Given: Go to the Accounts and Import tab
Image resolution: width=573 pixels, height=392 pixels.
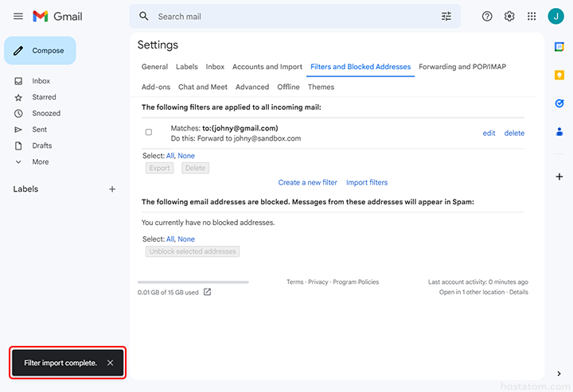Looking at the screenshot, I should point(267,67).
